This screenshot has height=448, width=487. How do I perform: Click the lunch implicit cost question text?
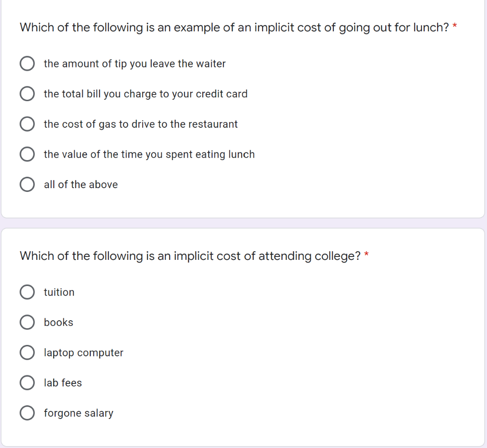(x=234, y=28)
